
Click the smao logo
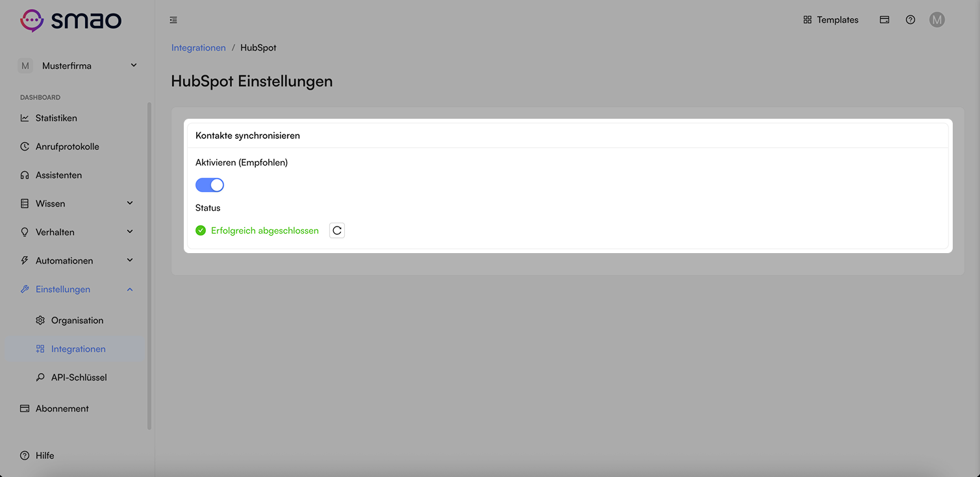pos(70,20)
